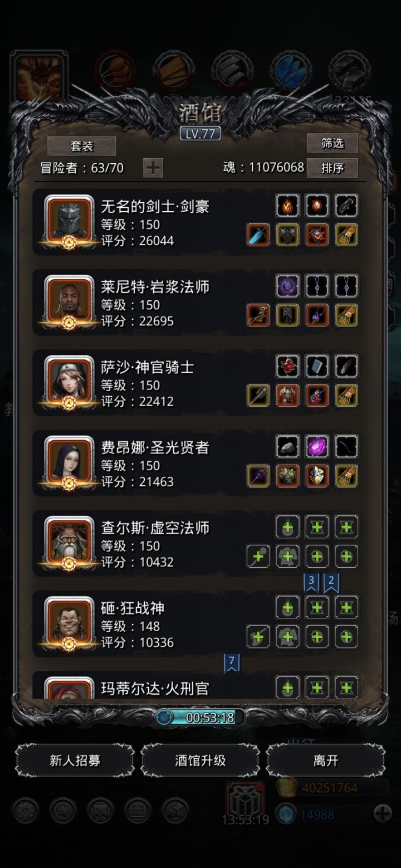Open the blue sword weapon slot of 无名的剑士·剑豪
The width and height of the screenshot is (401, 868).
pyautogui.click(x=258, y=235)
